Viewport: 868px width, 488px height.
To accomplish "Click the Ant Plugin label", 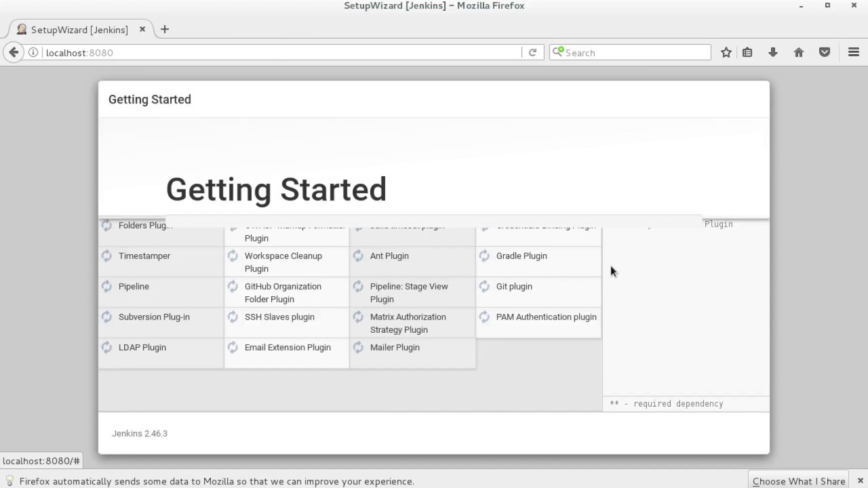I will pyautogui.click(x=389, y=256).
